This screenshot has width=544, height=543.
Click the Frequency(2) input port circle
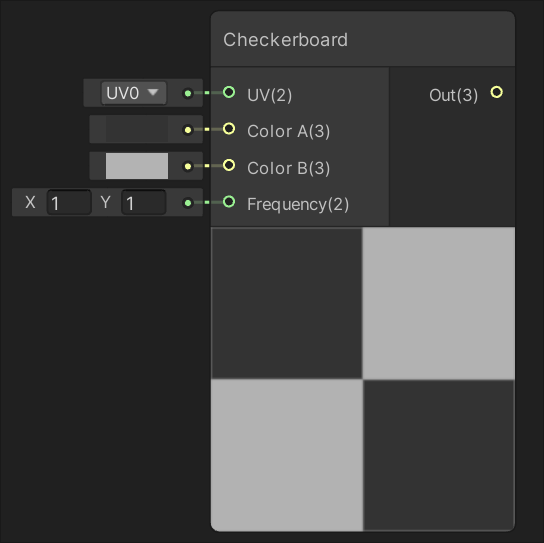point(229,202)
